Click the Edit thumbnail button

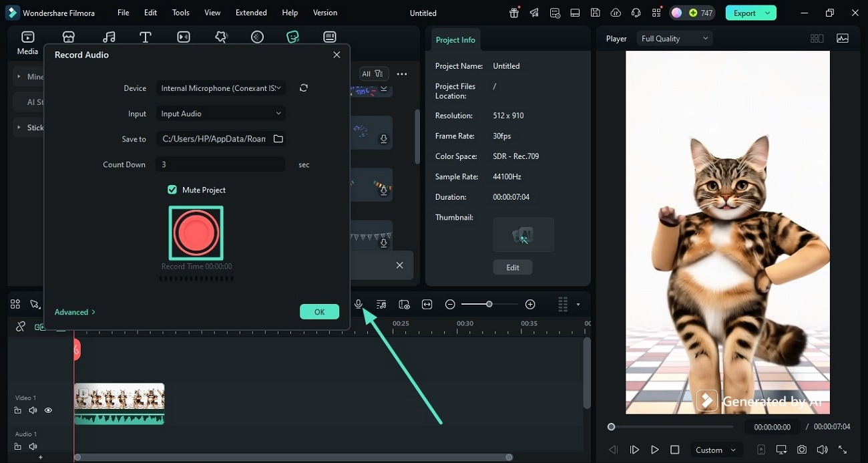[x=513, y=267]
